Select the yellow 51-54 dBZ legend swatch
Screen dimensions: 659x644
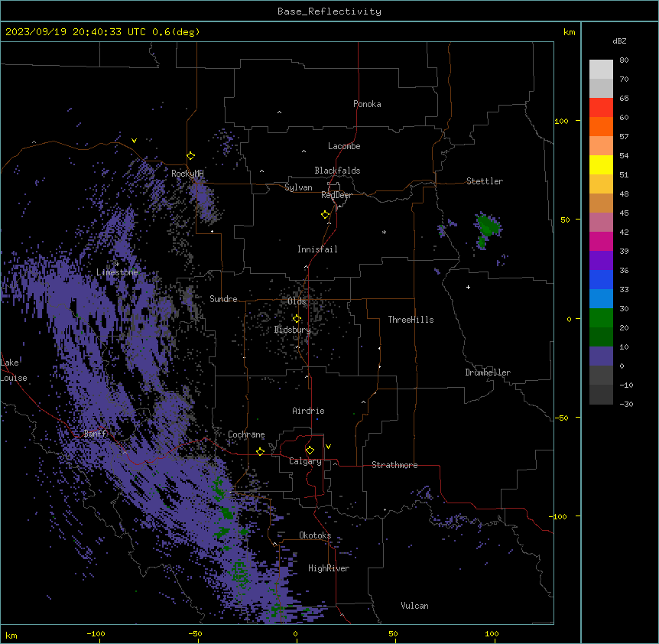click(x=601, y=164)
